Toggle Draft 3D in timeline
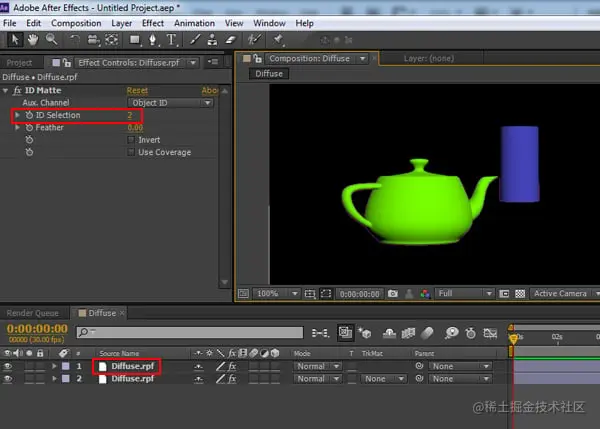The height and width of the screenshot is (429, 600). (x=364, y=333)
